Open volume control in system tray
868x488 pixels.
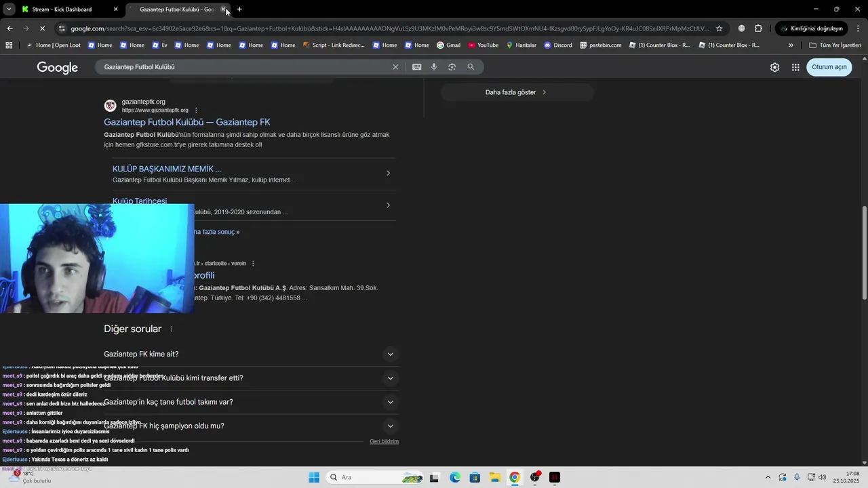pyautogui.click(x=823, y=477)
